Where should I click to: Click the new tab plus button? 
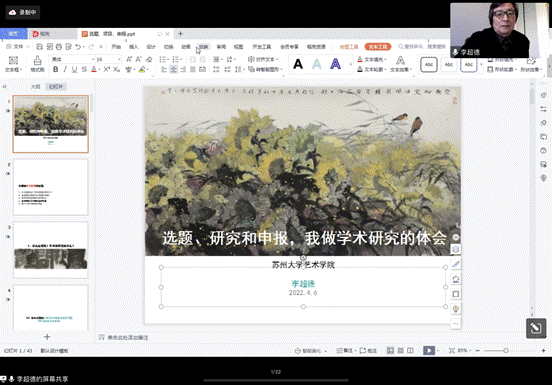coord(180,34)
